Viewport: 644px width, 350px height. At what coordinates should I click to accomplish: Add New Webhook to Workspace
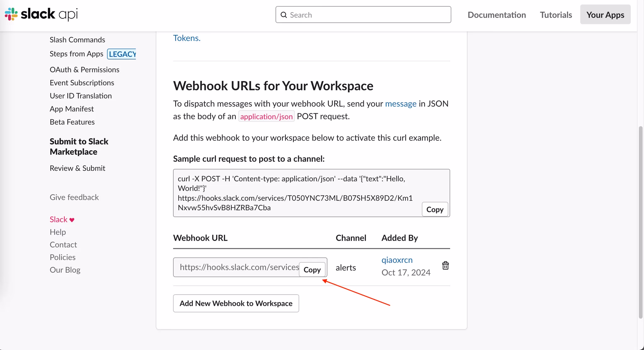[x=236, y=303]
